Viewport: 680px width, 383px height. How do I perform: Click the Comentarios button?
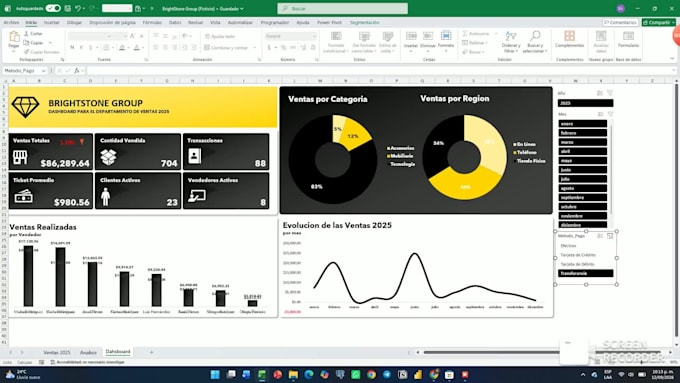click(x=620, y=22)
